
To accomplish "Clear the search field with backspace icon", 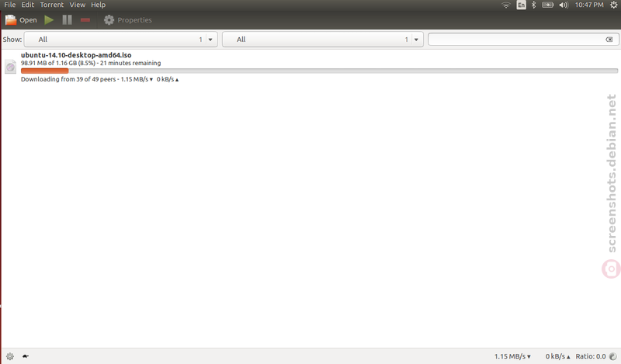I will (x=609, y=40).
